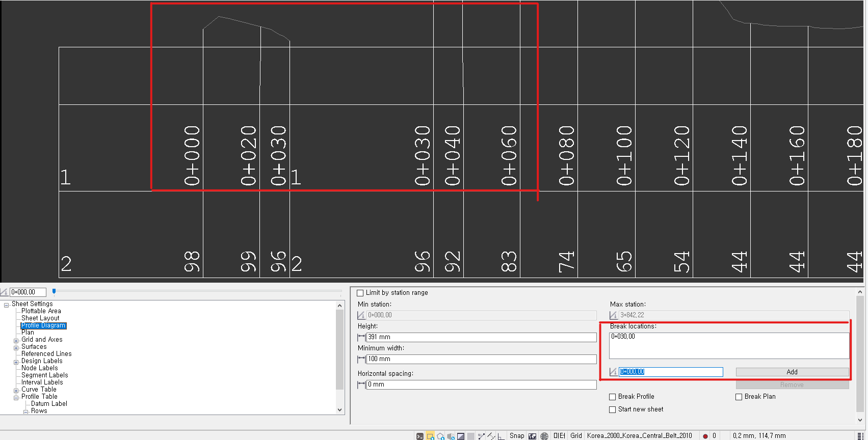The image size is (868, 440).
Task: Select Datum Label in settings tree
Action: tap(49, 403)
